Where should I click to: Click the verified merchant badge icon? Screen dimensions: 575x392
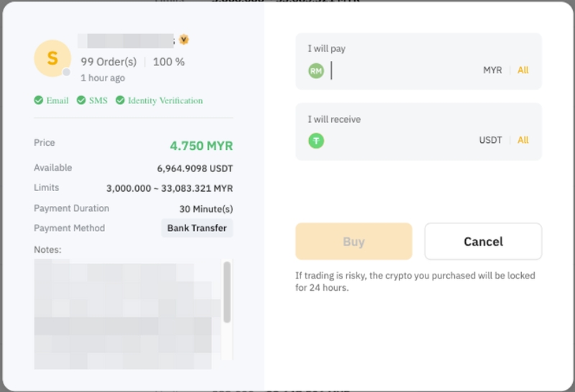pos(184,39)
